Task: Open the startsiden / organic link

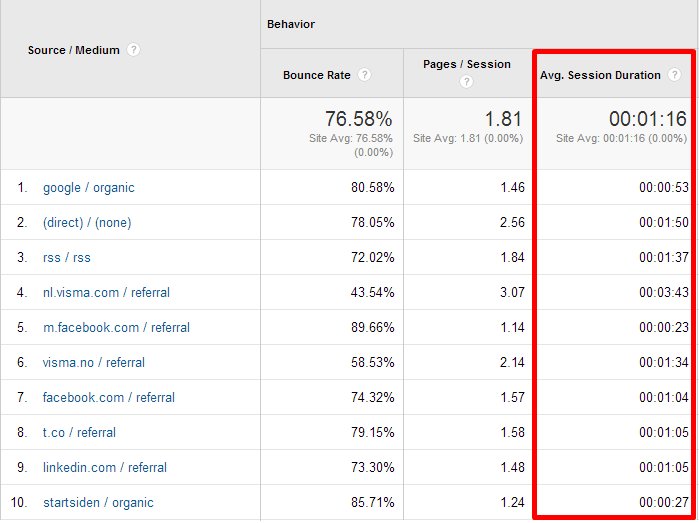Action: click(98, 502)
